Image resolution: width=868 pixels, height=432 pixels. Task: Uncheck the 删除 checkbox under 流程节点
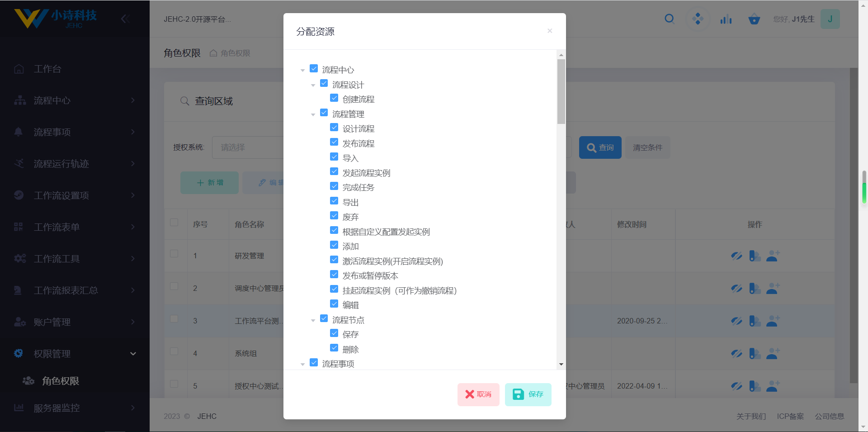click(x=334, y=348)
